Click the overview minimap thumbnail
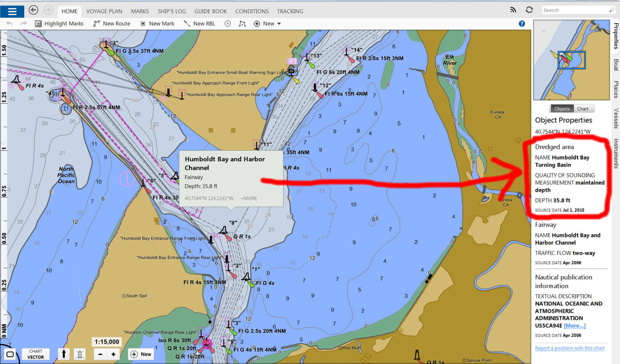The width and height of the screenshot is (620, 364). tap(571, 60)
